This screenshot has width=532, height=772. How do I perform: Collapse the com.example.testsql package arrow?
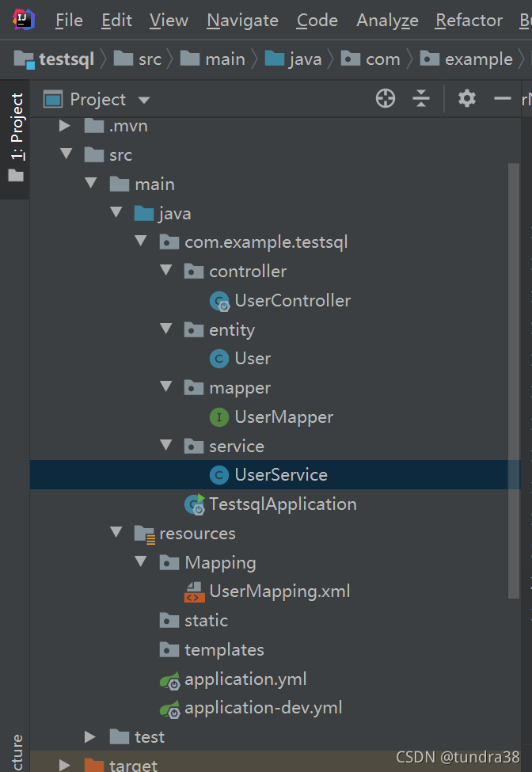pyautogui.click(x=141, y=241)
